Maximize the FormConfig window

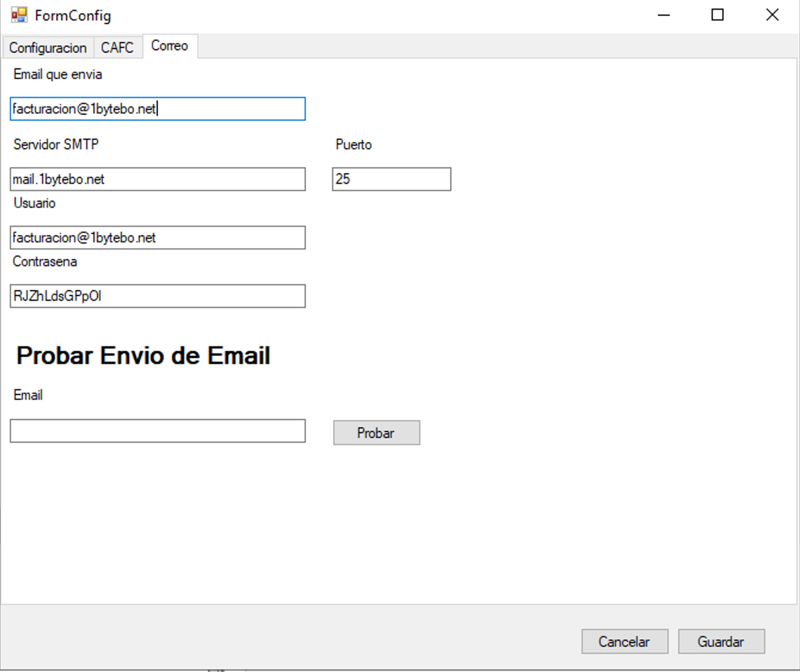pyautogui.click(x=718, y=15)
